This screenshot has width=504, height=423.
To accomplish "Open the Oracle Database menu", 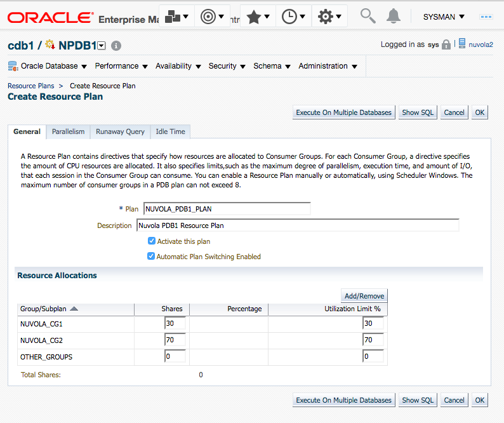I will tap(54, 66).
